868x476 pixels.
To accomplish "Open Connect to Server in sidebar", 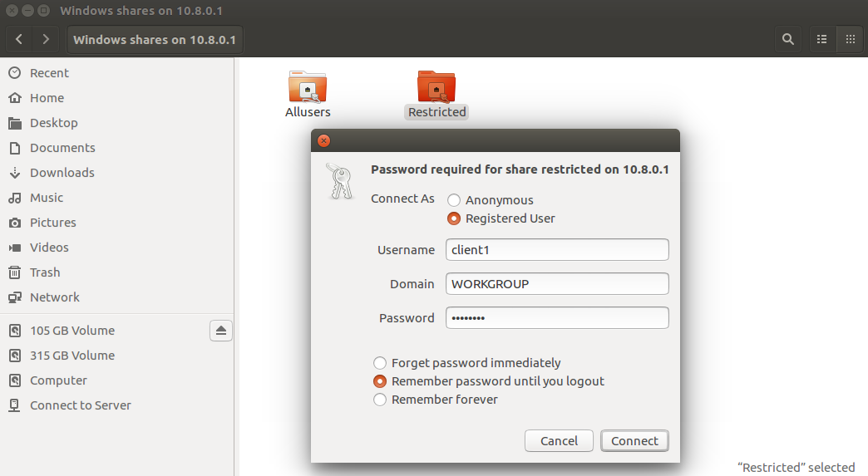I will coord(81,405).
